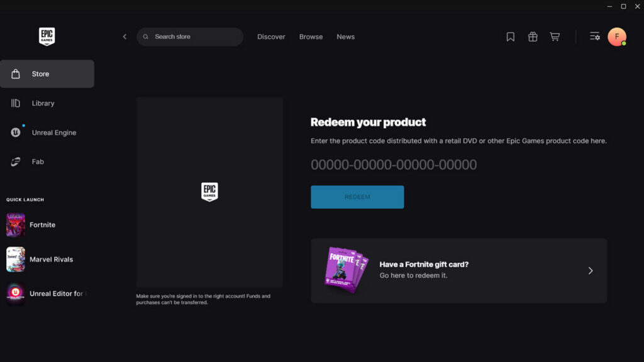
Task: Launch Marvel Rivals from its thumbnail
Action: 16,260
